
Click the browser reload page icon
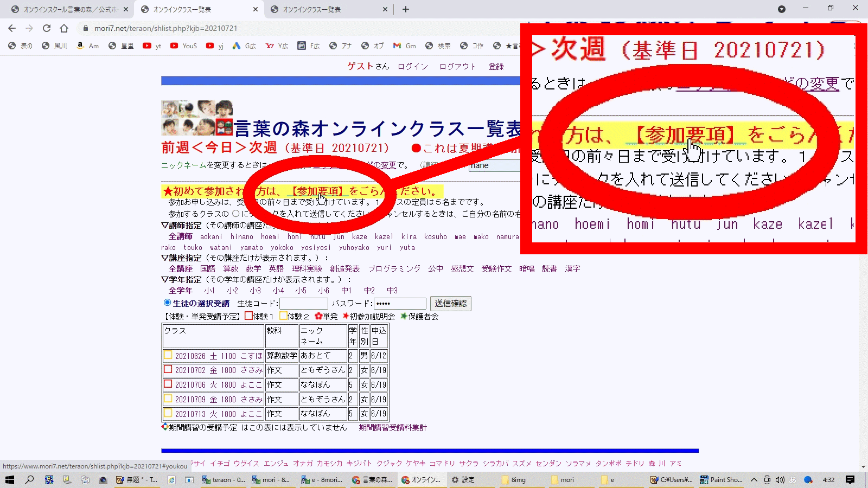coord(47,28)
